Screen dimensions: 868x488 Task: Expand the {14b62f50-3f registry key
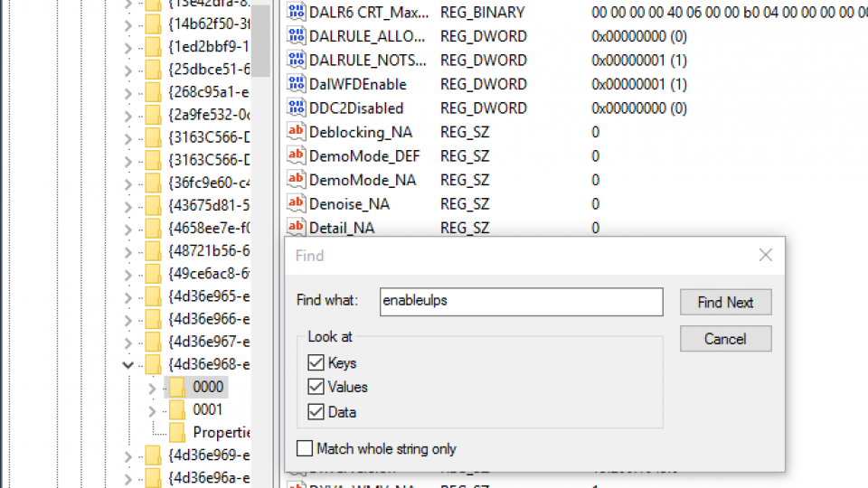pyautogui.click(x=127, y=25)
